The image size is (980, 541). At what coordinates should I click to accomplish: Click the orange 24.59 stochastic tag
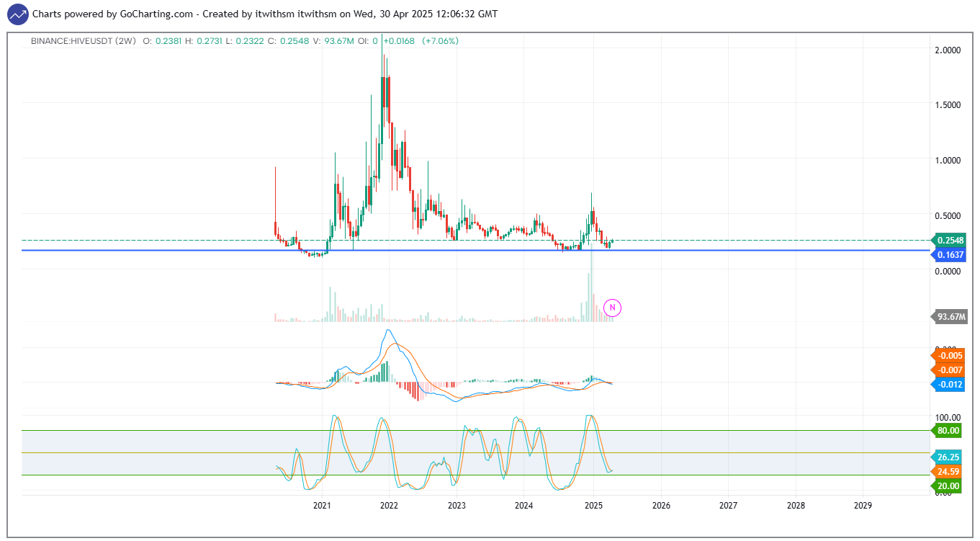(x=948, y=472)
